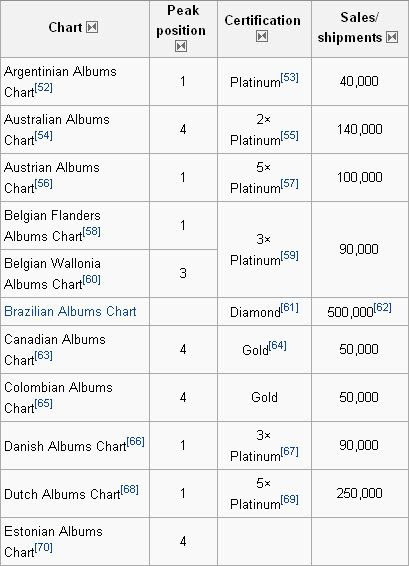Follow footnote 58 on Belgian Flanders chart
This screenshot has width=409, height=566.
(x=91, y=231)
